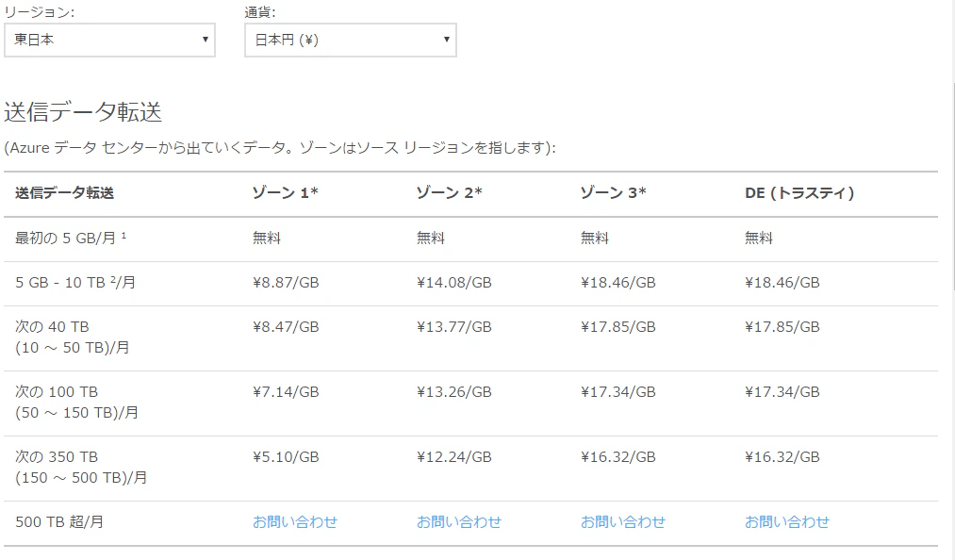Click the ¥8.47/GB price cell

pyautogui.click(x=286, y=327)
